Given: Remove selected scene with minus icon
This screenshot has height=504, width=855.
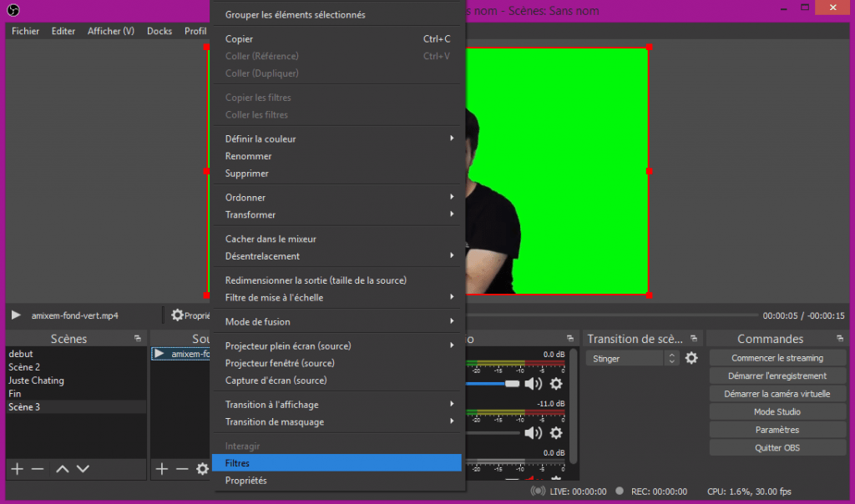Looking at the screenshot, I should [x=38, y=469].
